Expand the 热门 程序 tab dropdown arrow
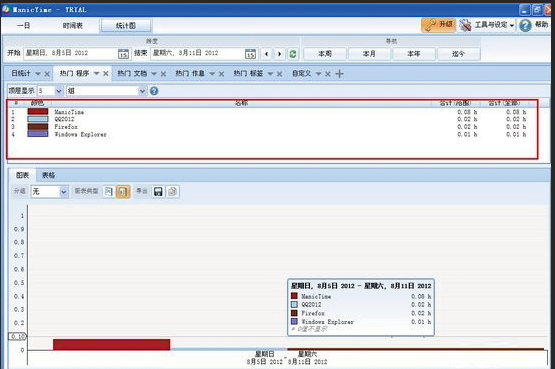 pos(96,73)
